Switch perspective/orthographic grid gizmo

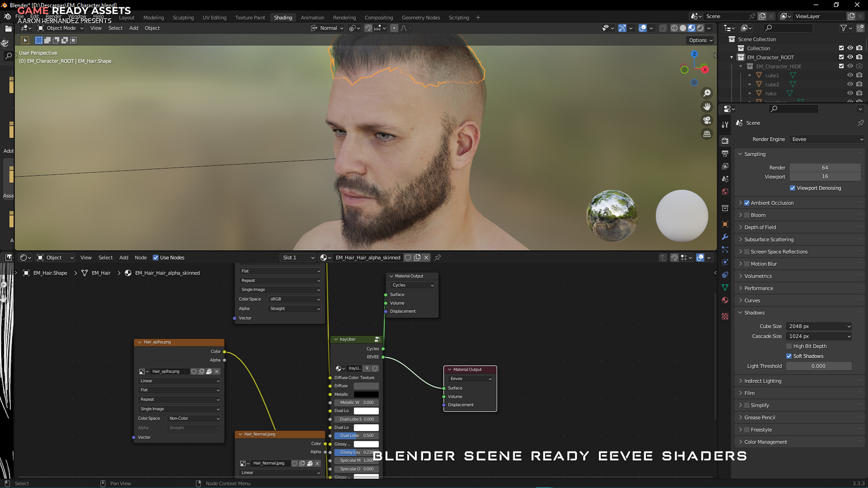click(x=707, y=134)
